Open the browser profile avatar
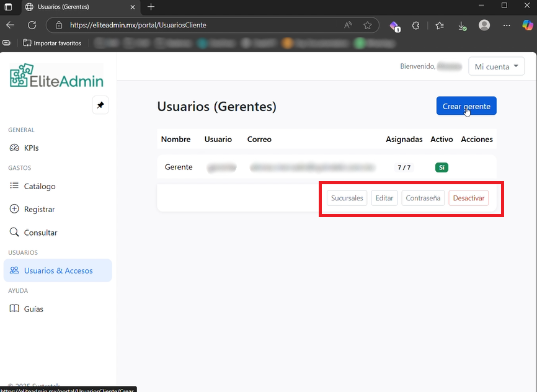The height and width of the screenshot is (392, 537). [484, 25]
